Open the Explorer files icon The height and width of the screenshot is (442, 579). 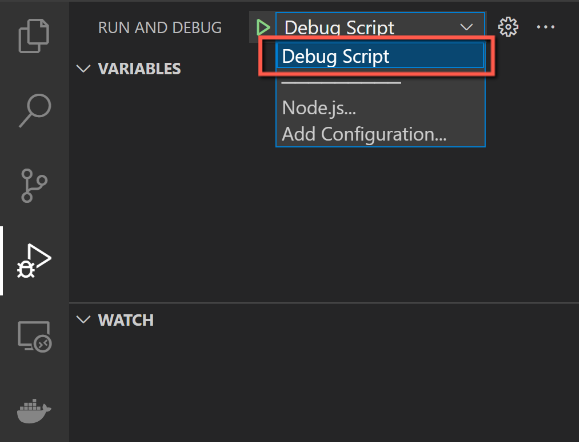(34, 36)
